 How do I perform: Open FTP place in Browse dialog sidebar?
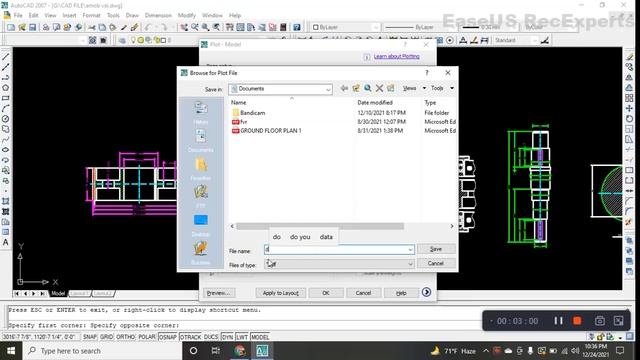point(200,196)
